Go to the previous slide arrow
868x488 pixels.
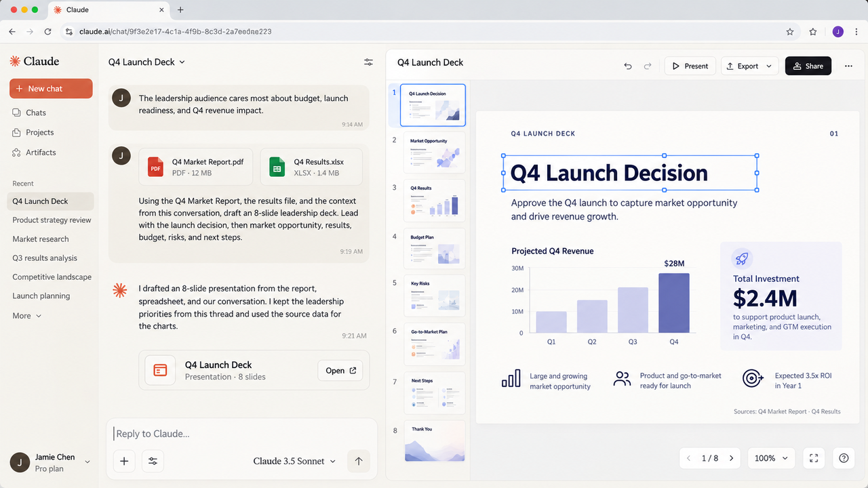click(689, 458)
